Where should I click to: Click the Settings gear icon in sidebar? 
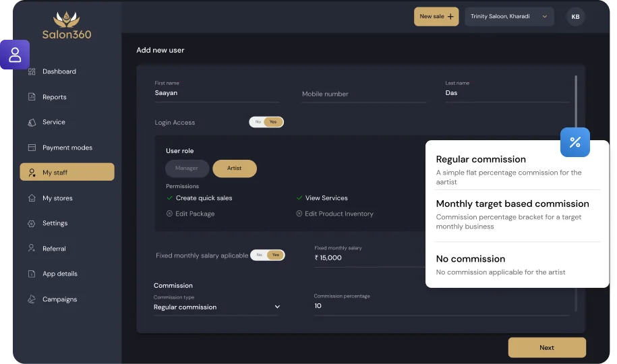[32, 223]
